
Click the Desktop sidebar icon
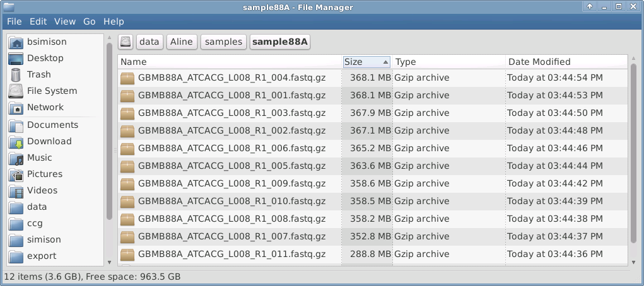[x=16, y=58]
